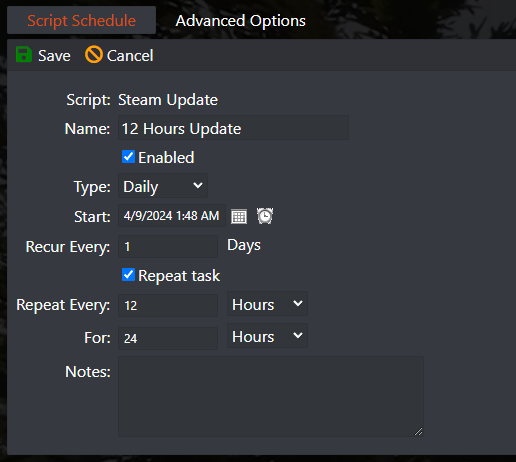
Task: Toggle the Repeat task checkbox
Action: pyautogui.click(x=128, y=275)
